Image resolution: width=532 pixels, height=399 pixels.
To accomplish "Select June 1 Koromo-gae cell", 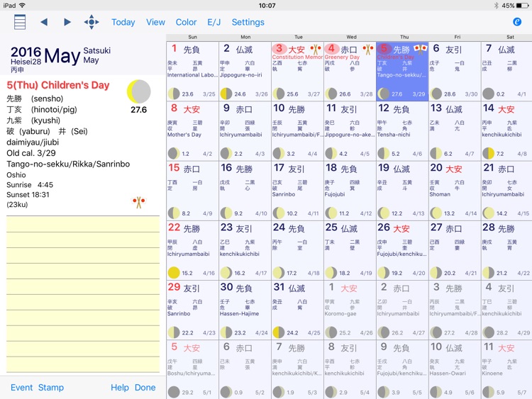I will coord(350,310).
